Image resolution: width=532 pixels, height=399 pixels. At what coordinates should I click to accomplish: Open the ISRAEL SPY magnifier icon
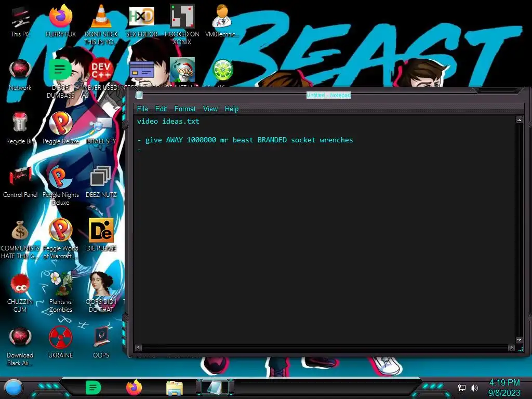(x=101, y=130)
